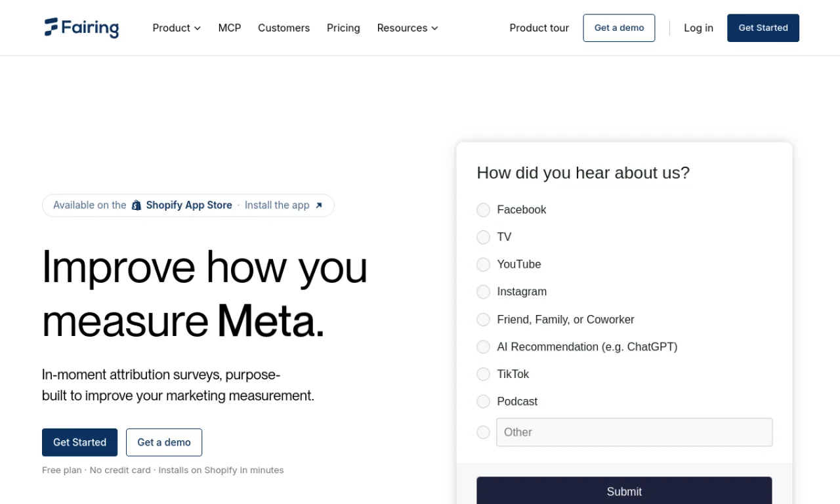
Task: Select the Other radio button
Action: (x=483, y=432)
